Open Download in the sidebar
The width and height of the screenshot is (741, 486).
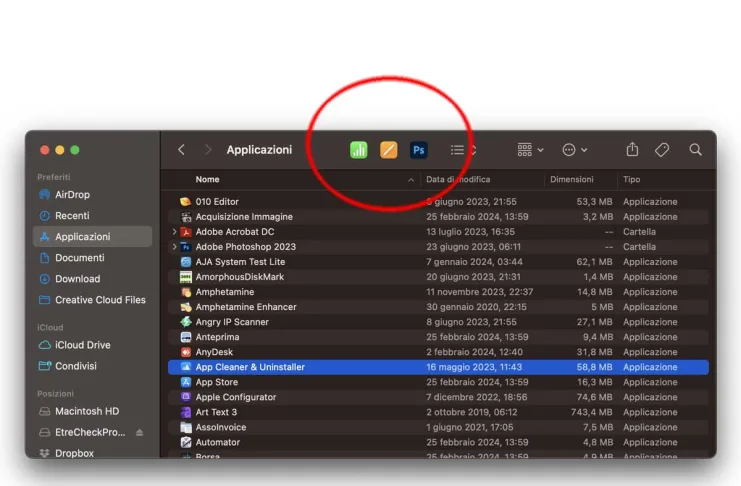pos(93,279)
